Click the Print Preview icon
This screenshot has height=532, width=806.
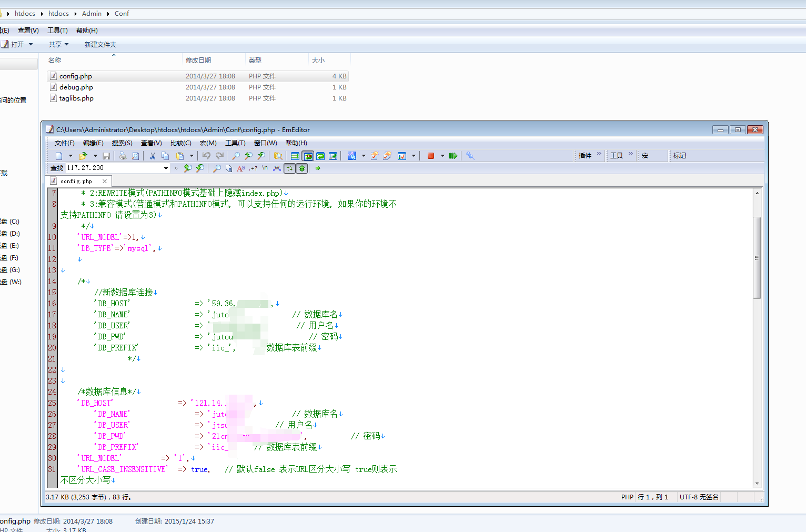135,156
